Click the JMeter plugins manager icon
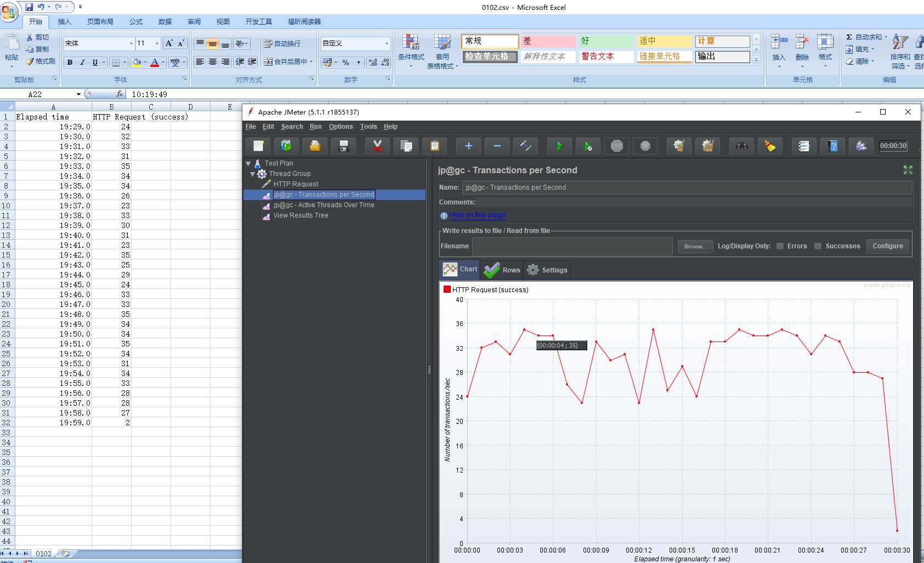This screenshot has width=924, height=563. tap(861, 146)
